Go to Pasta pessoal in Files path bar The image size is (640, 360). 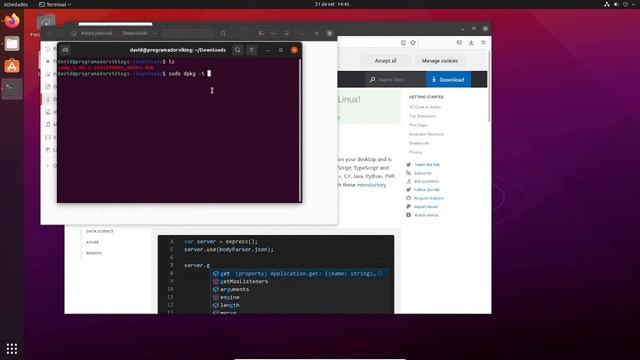(93, 33)
